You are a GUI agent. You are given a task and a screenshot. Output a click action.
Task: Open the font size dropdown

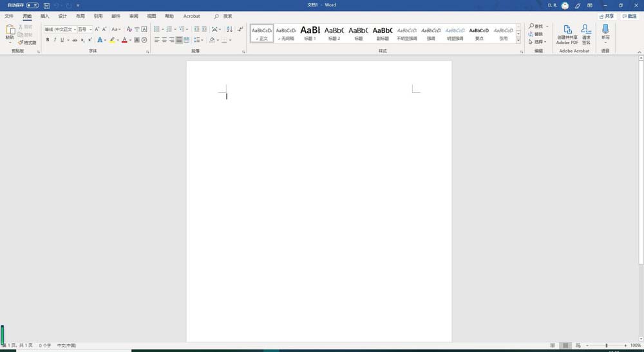90,29
